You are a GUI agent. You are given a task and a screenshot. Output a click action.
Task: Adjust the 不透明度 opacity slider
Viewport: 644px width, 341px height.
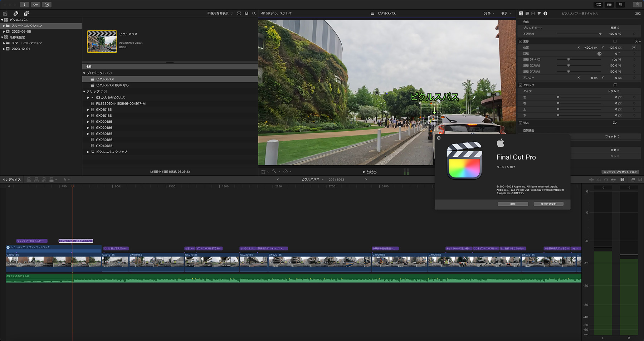coord(600,34)
